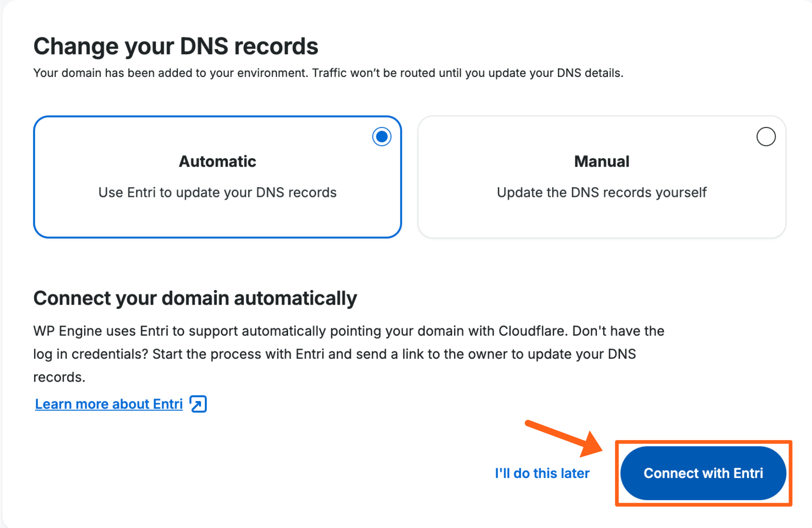The height and width of the screenshot is (528, 812).
Task: Click the selected blue radio indicator
Action: pyautogui.click(x=381, y=137)
